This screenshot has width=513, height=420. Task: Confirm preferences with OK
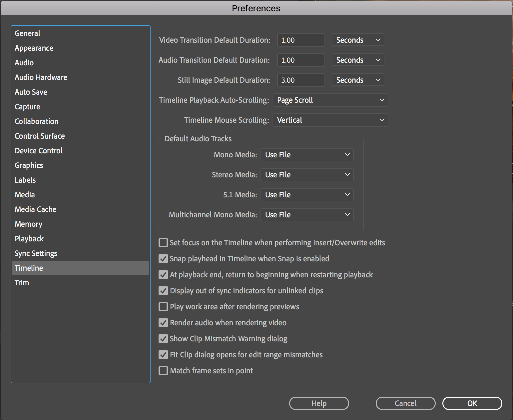click(x=472, y=403)
